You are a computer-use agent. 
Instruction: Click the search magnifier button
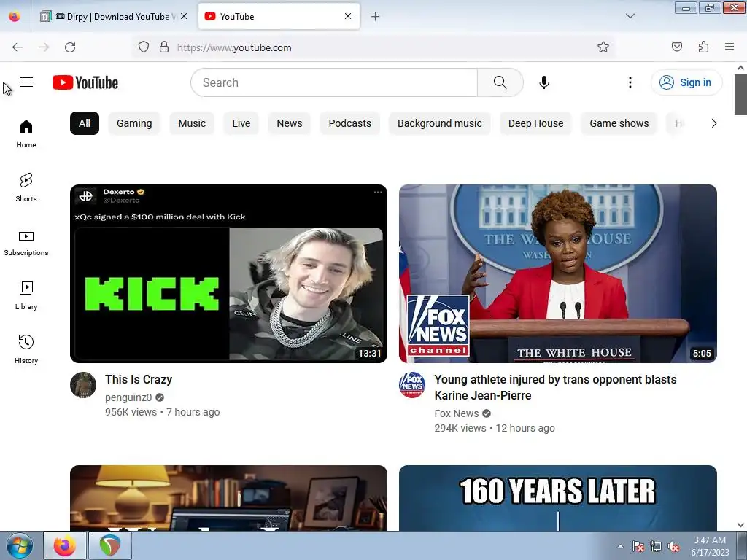[500, 82]
